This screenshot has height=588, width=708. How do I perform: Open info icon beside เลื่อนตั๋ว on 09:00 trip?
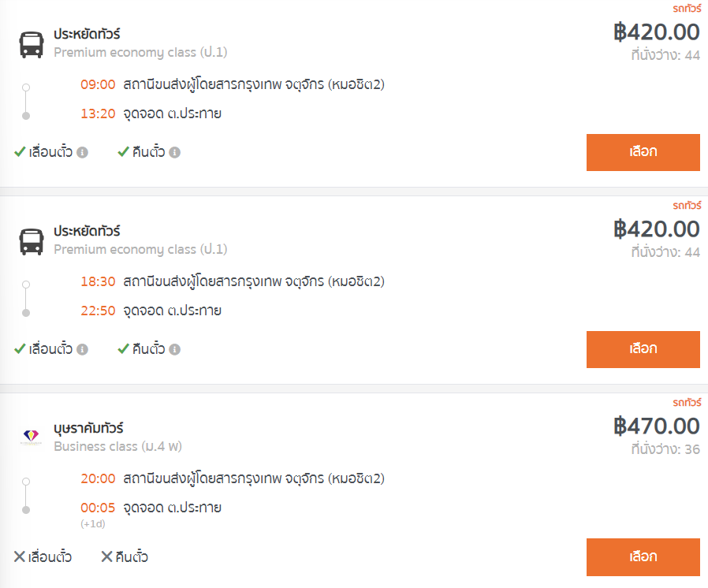pyautogui.click(x=82, y=153)
